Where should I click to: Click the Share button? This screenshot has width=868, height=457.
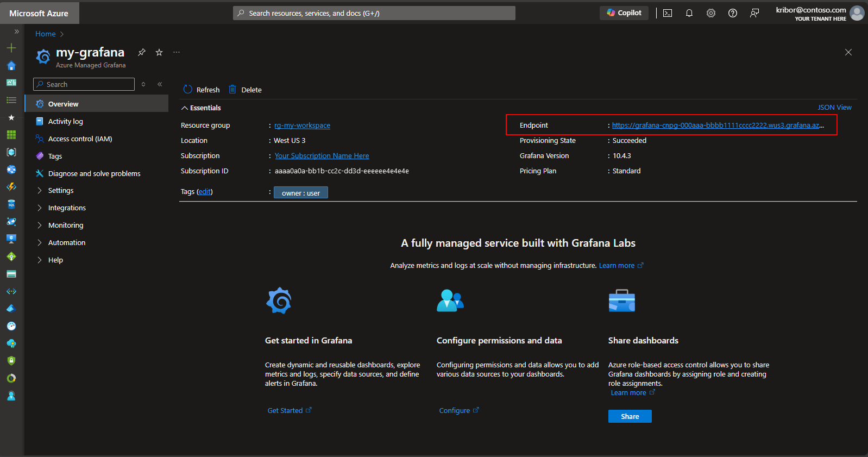630,416
